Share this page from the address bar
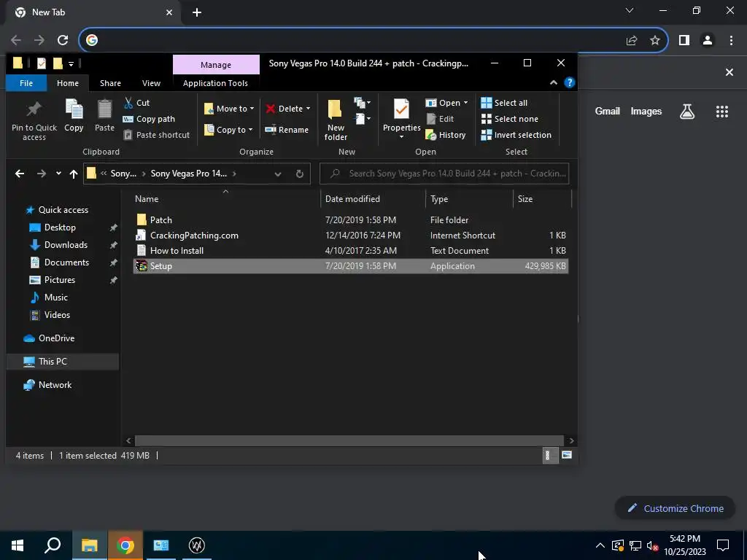 632,41
